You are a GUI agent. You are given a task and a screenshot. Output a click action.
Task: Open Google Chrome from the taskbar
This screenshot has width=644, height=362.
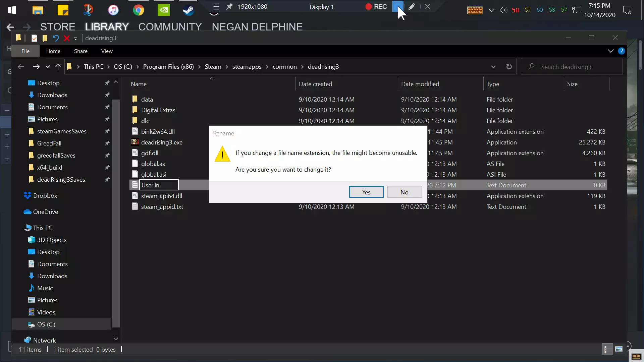138,10
